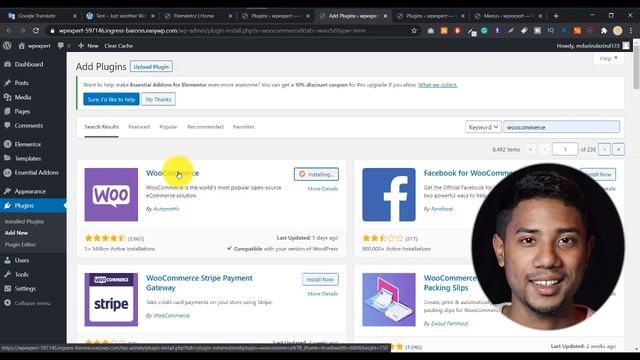Image resolution: width=640 pixels, height=360 pixels.
Task: Open the browser Extensions puzzle icon
Action: (604, 31)
